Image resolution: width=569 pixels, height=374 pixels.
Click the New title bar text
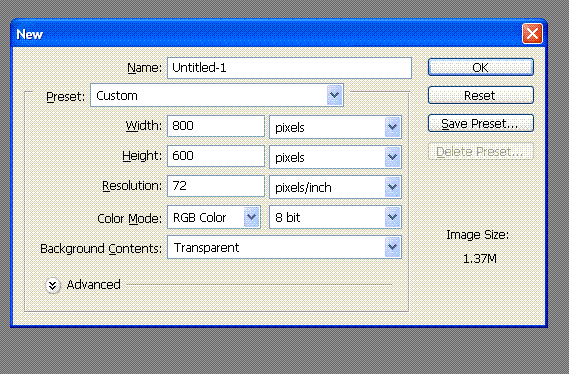pyautogui.click(x=29, y=34)
